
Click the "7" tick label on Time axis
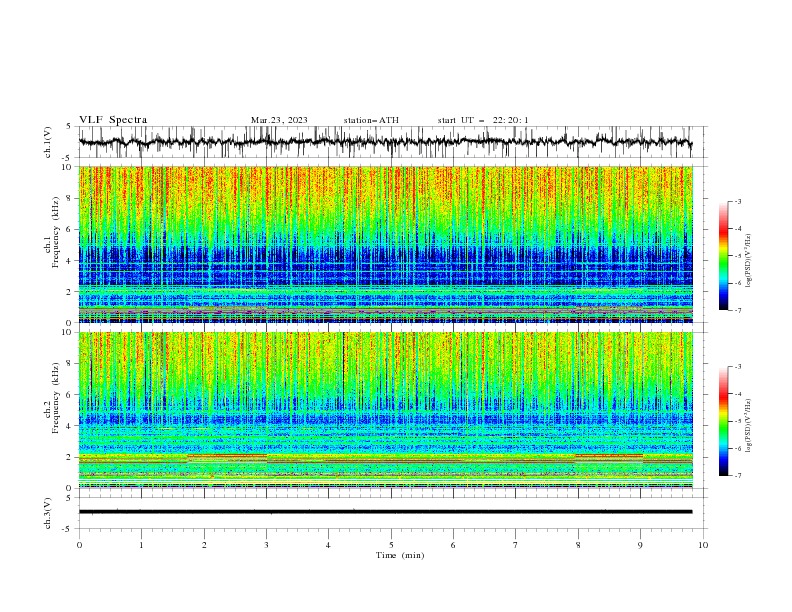point(515,545)
